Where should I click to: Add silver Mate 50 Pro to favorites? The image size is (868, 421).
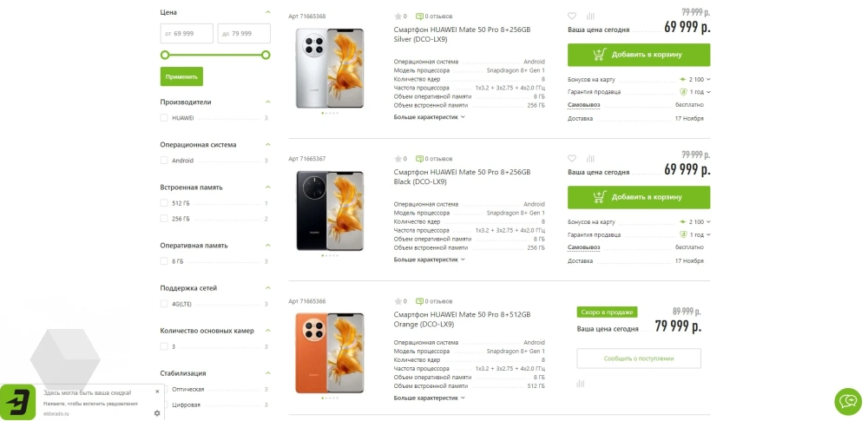572,16
